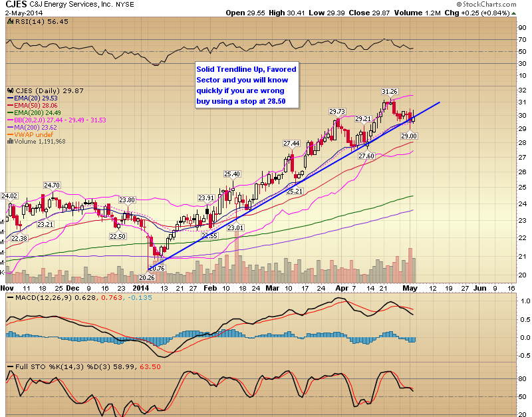Click the 23.80 price label
Screen dimensions: 532x417
[127, 200]
